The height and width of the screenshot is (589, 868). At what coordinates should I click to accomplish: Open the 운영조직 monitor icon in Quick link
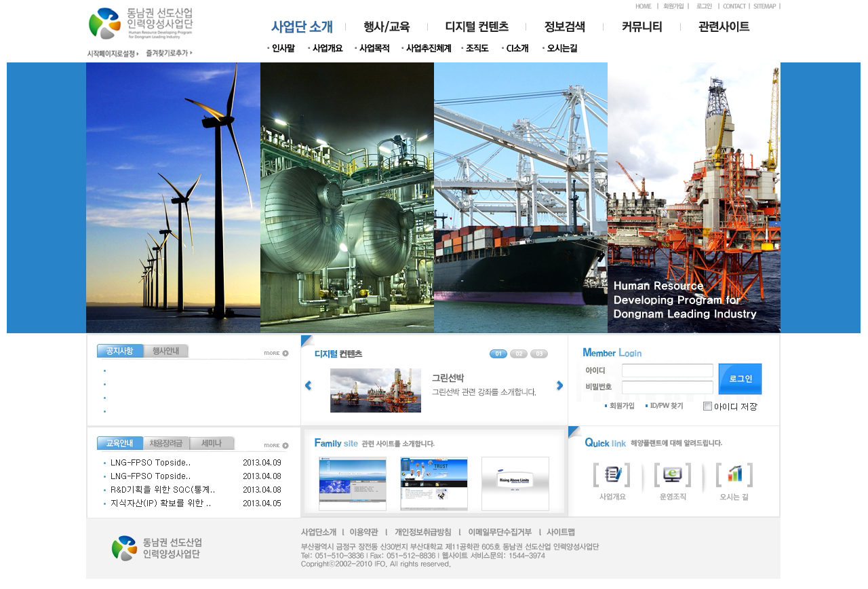tap(672, 474)
